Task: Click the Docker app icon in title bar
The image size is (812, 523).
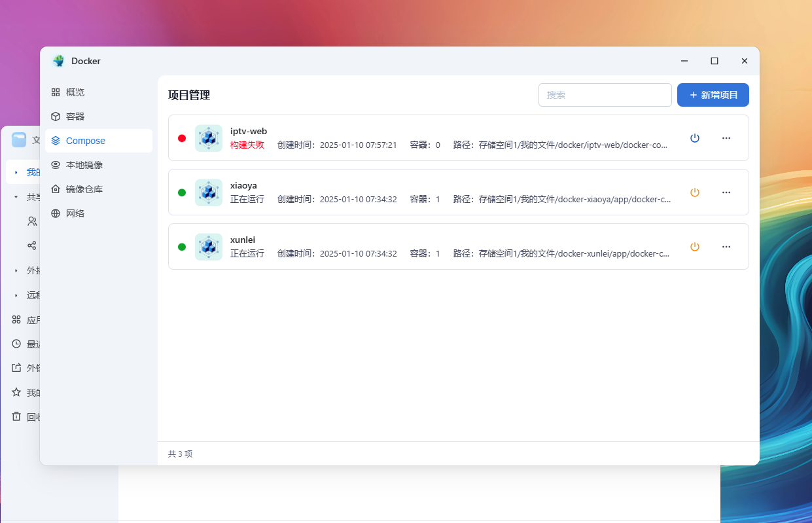Action: pyautogui.click(x=59, y=61)
